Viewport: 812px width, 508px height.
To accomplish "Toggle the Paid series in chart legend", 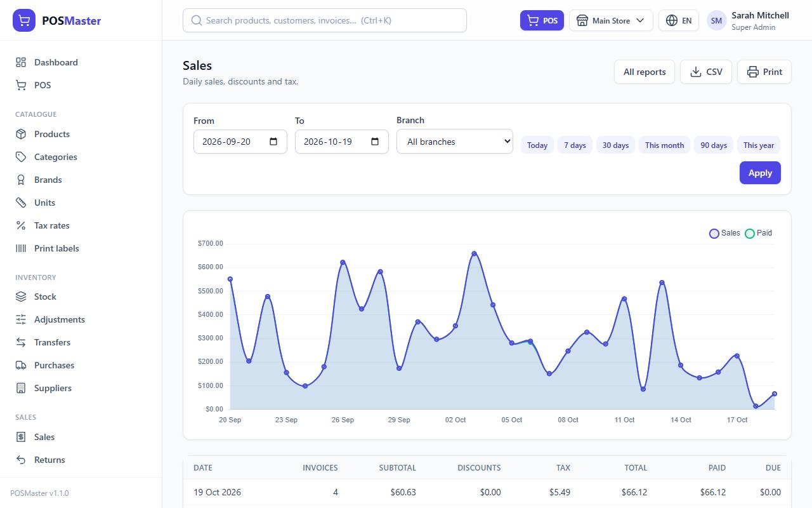I will 758,233.
